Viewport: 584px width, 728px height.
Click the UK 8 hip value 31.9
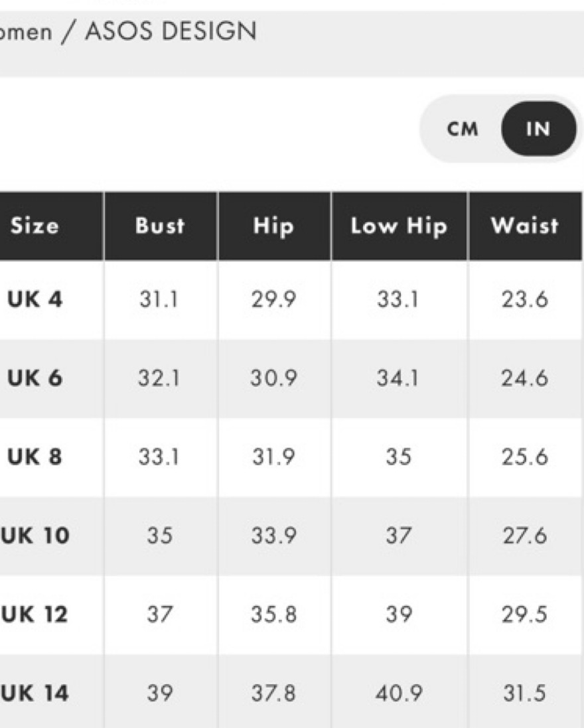tap(273, 457)
